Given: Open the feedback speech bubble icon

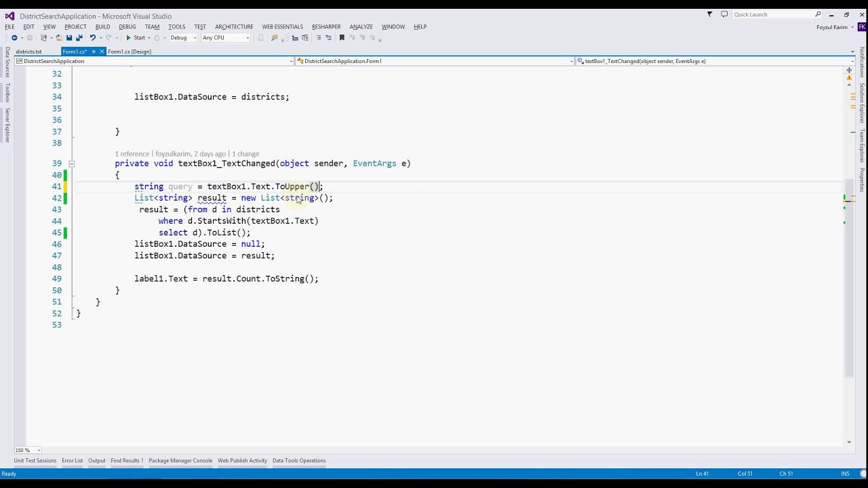Looking at the screenshot, I should tap(724, 14).
